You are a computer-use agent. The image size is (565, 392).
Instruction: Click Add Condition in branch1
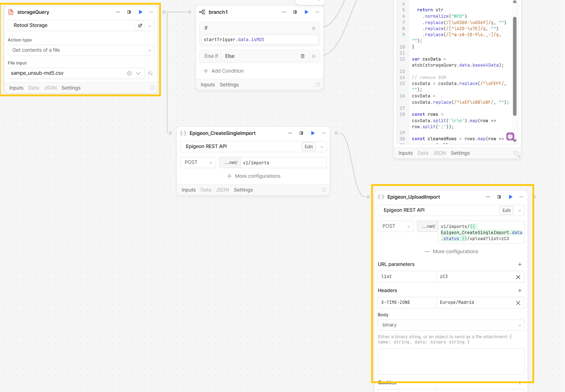(224, 71)
